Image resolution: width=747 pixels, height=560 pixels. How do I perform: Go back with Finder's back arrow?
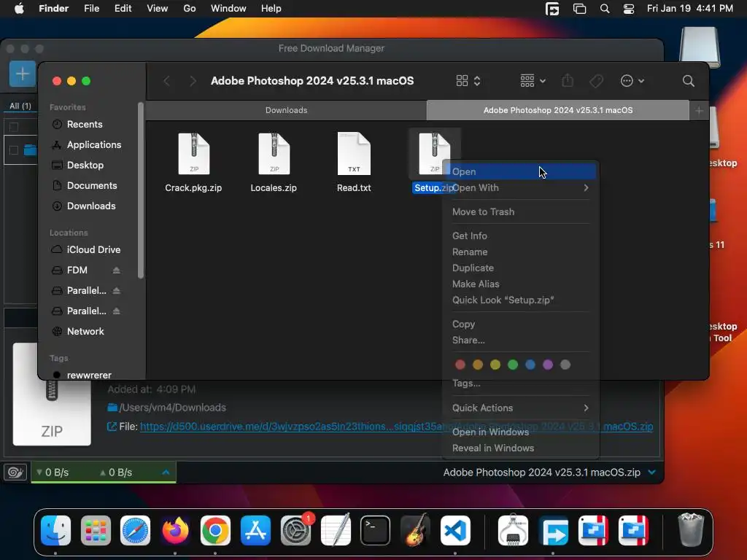coord(167,81)
